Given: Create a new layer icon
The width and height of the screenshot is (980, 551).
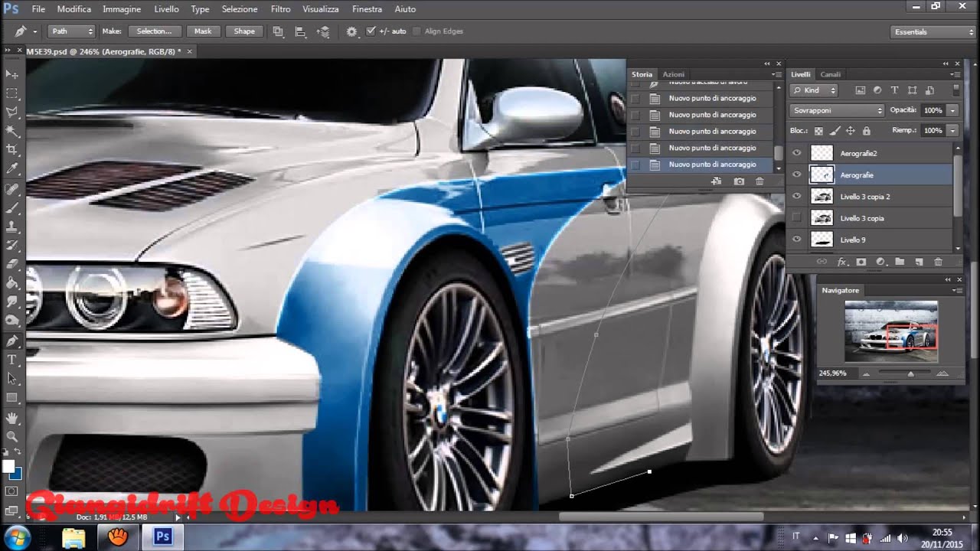Looking at the screenshot, I should (919, 262).
